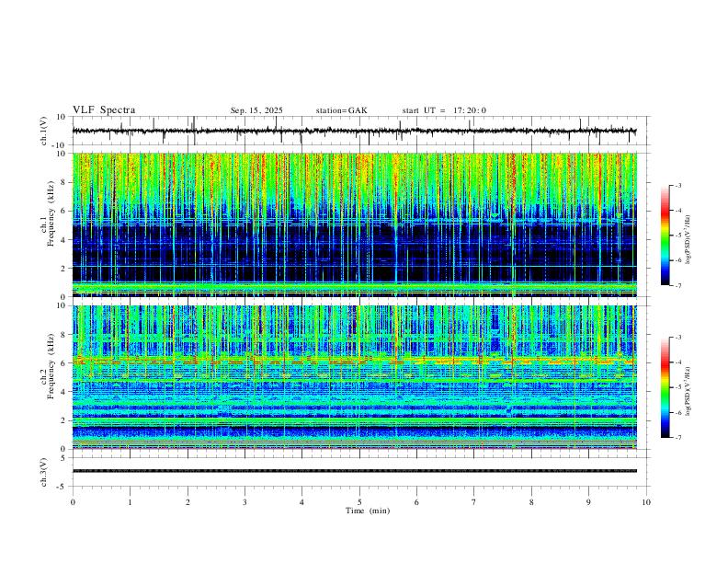Click the "4" kHz tick on ch.1 frequency axis

click(x=63, y=240)
